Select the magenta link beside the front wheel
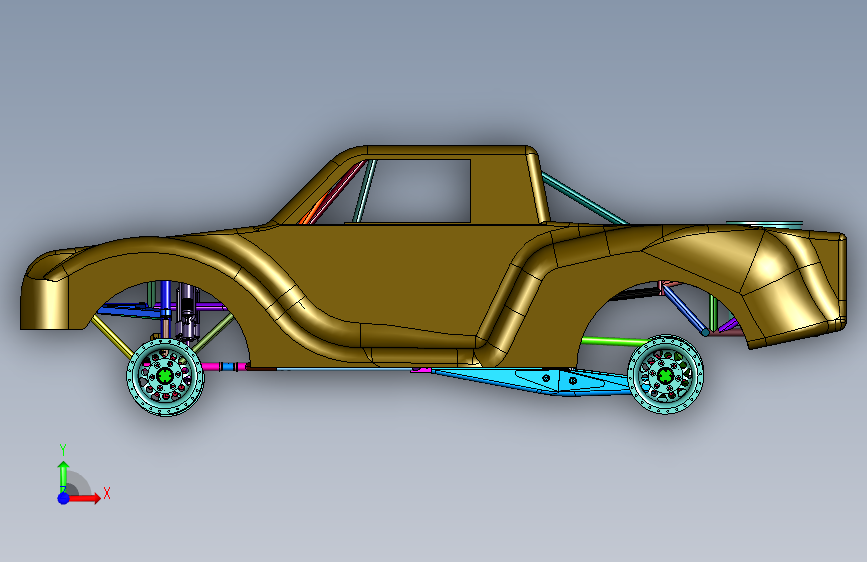The height and width of the screenshot is (562, 867). coord(212,366)
